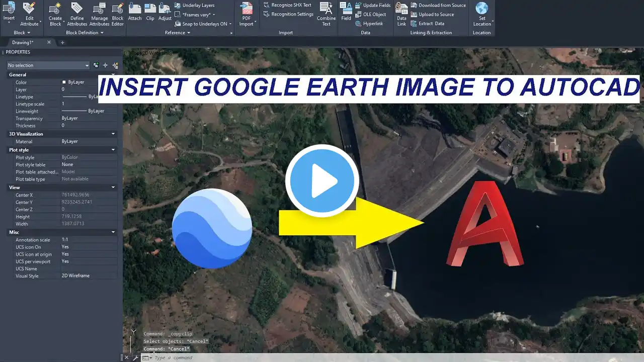This screenshot has width=644, height=362.
Task: Click command line customize wrench icon
Action: coord(135,357)
